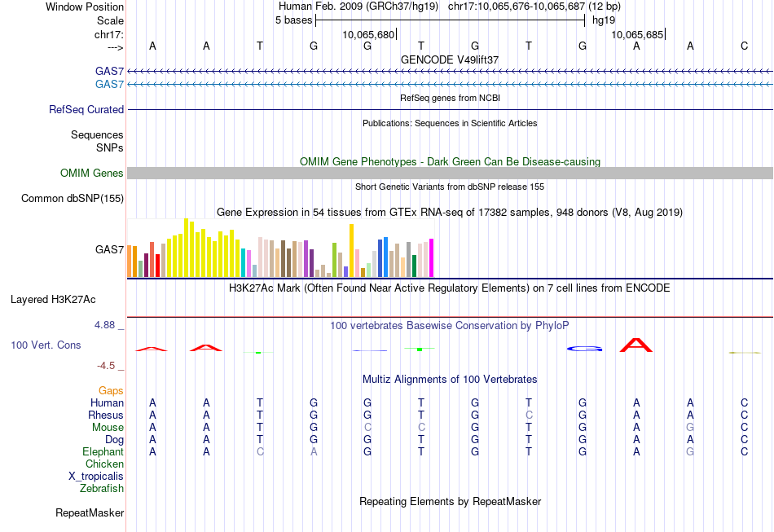This screenshot has width=774, height=532.
Task: Click the 10,065,680 position marker
Action: tap(369, 34)
